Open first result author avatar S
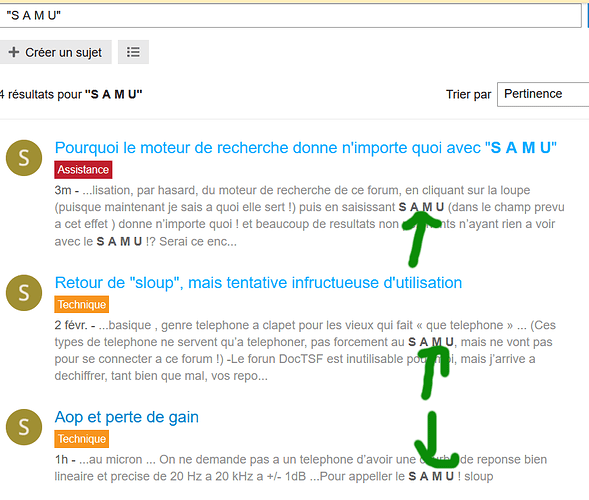 click(24, 158)
